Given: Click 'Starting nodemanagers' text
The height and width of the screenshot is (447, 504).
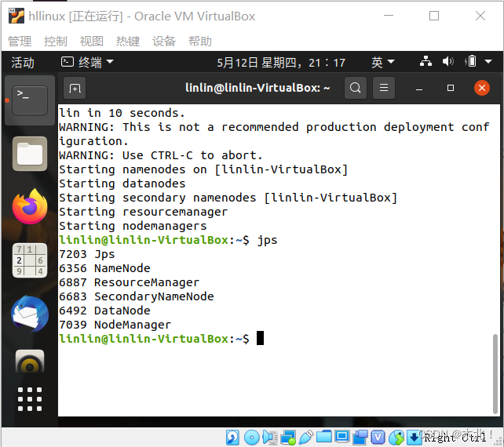Looking at the screenshot, I should pos(133,226).
